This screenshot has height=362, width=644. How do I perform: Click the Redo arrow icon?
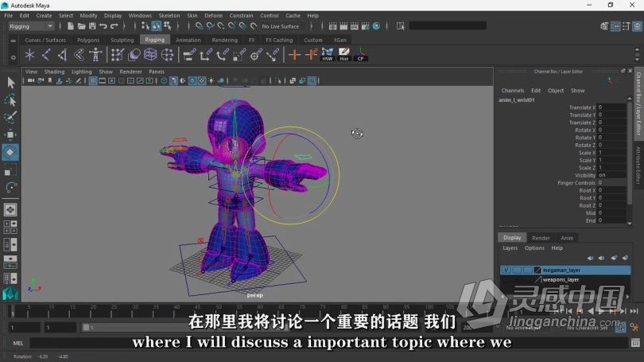pos(114,26)
